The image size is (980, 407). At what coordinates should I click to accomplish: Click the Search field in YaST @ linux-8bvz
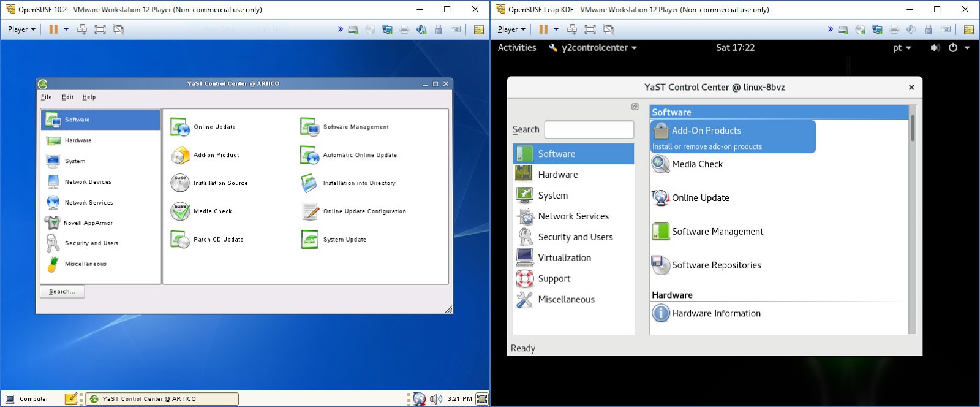point(589,129)
